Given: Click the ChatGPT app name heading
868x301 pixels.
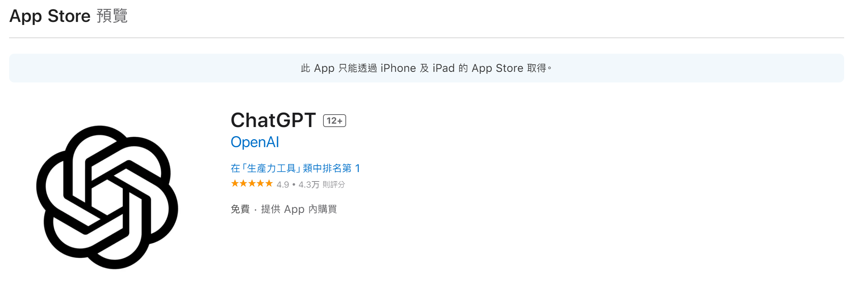Looking at the screenshot, I should pos(273,120).
